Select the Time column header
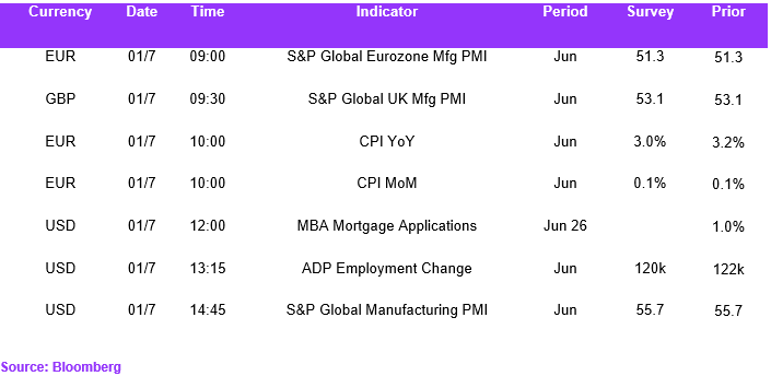 (208, 12)
